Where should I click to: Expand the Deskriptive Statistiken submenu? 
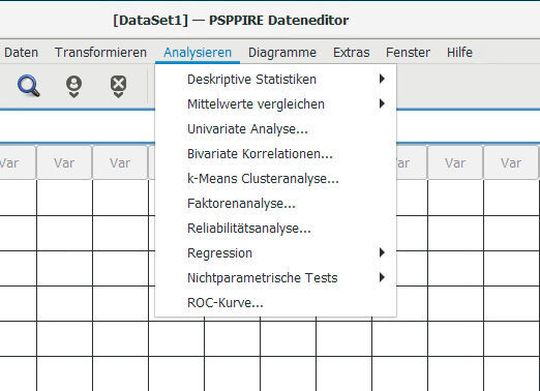pos(276,79)
